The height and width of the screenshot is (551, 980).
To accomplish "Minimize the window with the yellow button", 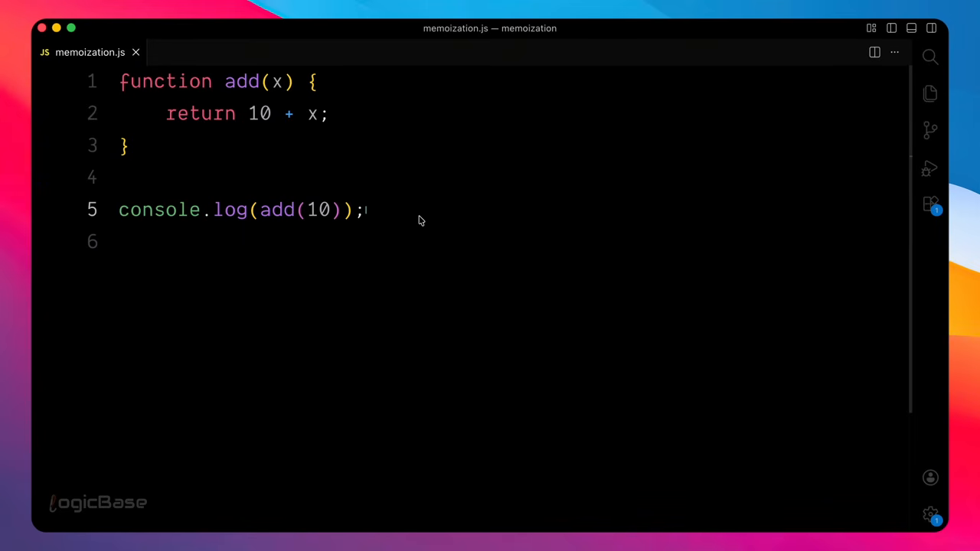I will (x=57, y=28).
